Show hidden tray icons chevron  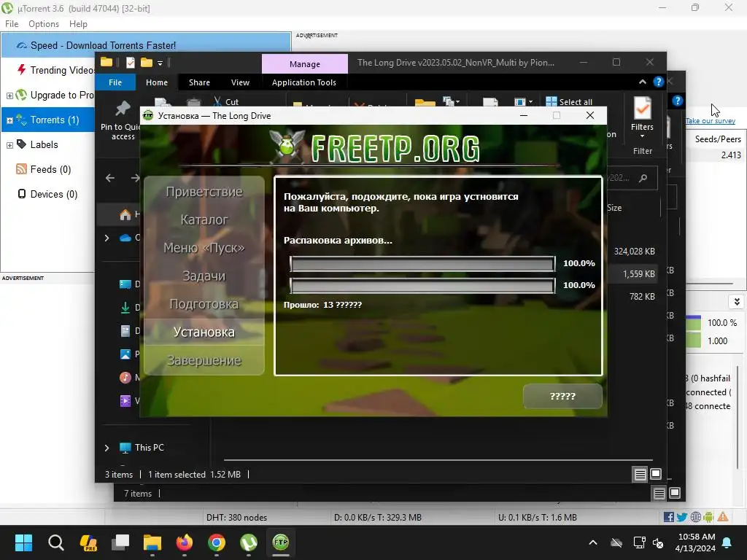[x=593, y=542]
